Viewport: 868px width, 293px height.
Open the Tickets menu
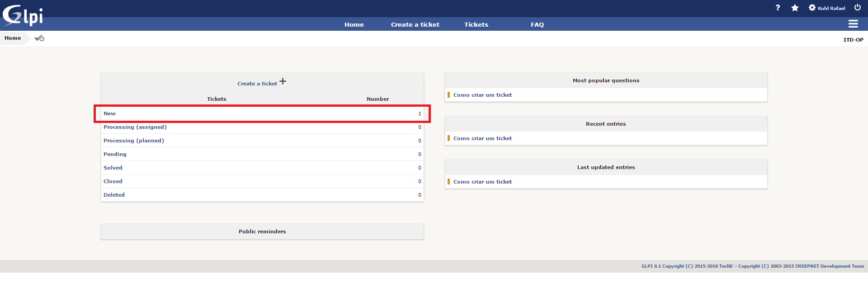tap(476, 24)
